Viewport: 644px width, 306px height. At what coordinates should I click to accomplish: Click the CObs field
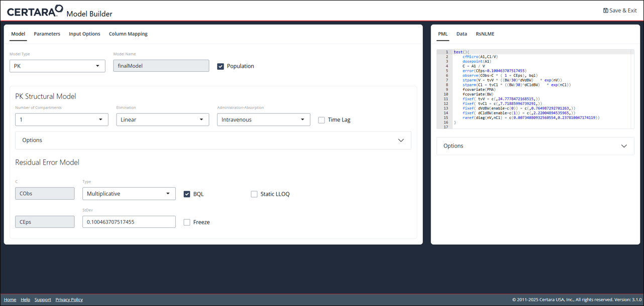45,194
